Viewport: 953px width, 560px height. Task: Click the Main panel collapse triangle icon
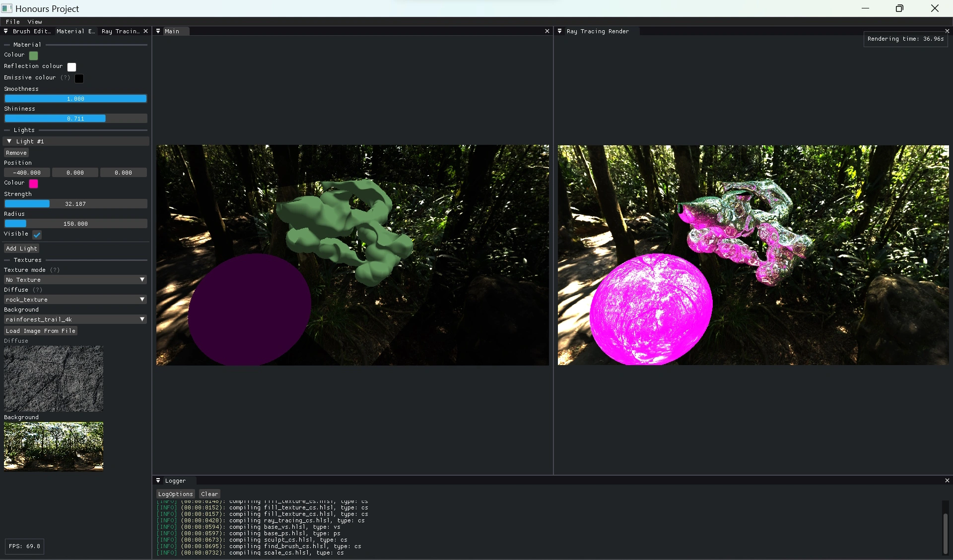[x=158, y=31]
